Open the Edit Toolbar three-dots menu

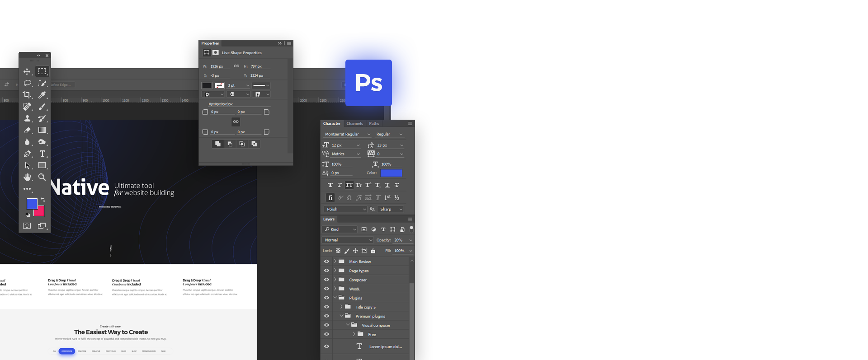(27, 189)
